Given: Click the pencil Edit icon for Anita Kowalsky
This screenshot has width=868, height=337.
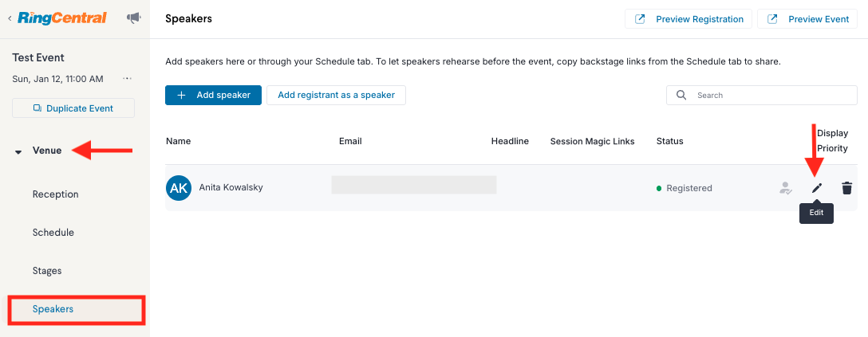Looking at the screenshot, I should pyautogui.click(x=816, y=188).
